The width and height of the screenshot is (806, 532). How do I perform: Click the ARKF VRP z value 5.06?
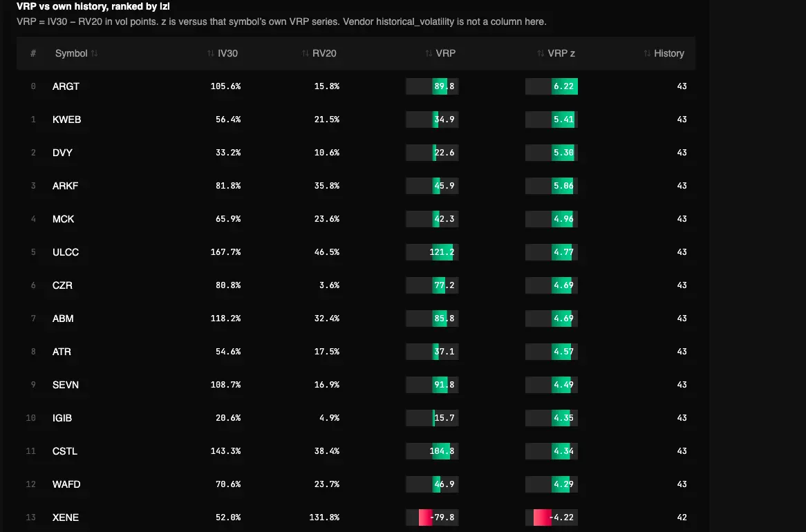click(x=563, y=186)
